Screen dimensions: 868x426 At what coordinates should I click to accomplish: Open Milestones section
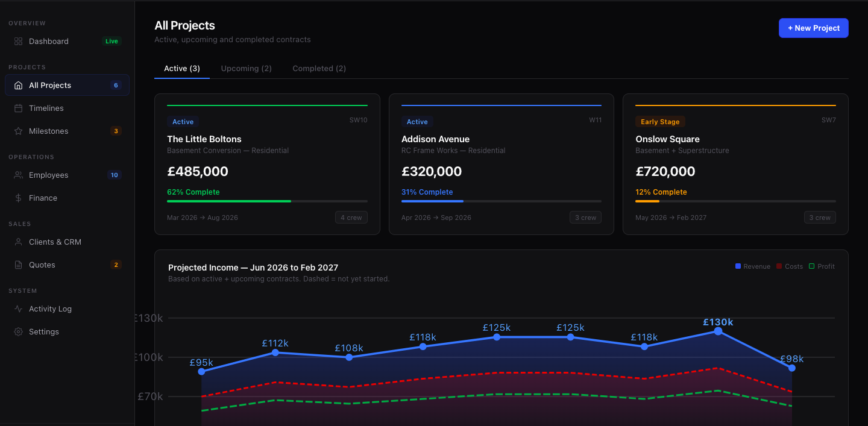coord(67,131)
